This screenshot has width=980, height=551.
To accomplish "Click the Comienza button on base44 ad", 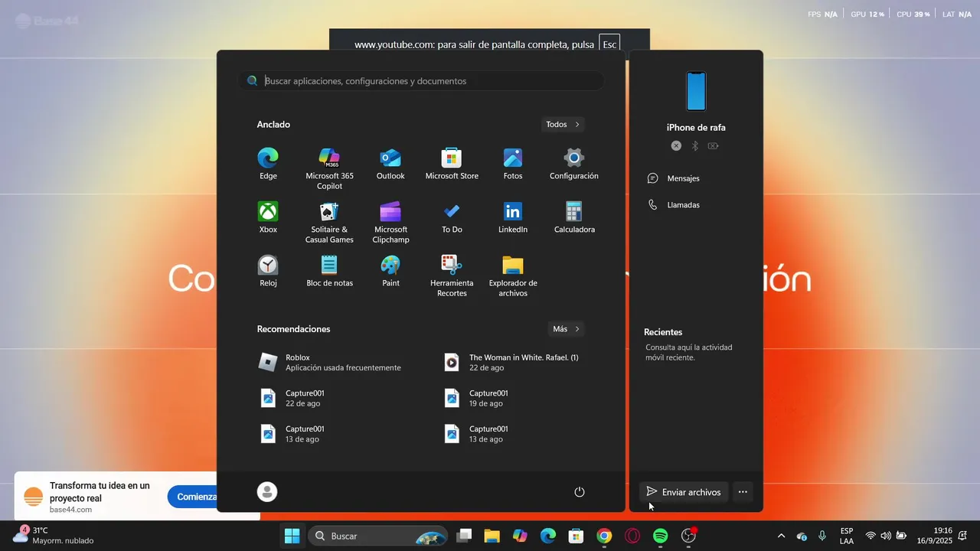I will pyautogui.click(x=192, y=497).
